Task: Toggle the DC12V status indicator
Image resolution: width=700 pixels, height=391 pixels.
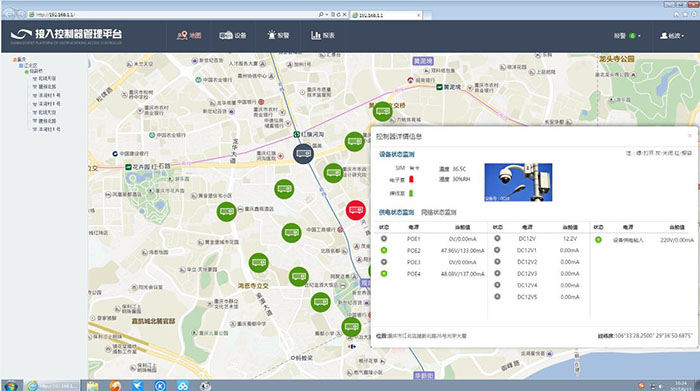Action: [497, 239]
